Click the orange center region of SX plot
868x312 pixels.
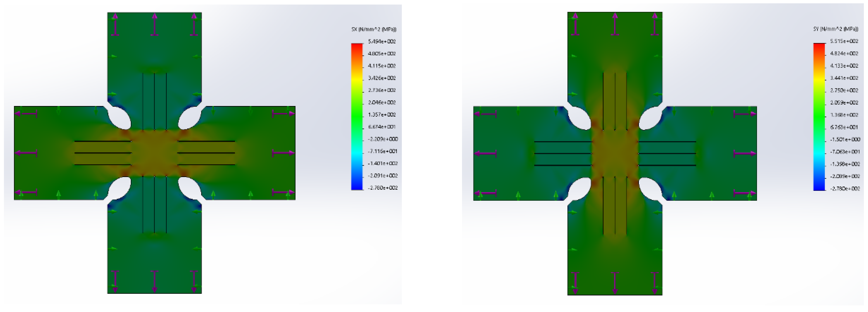point(154,153)
